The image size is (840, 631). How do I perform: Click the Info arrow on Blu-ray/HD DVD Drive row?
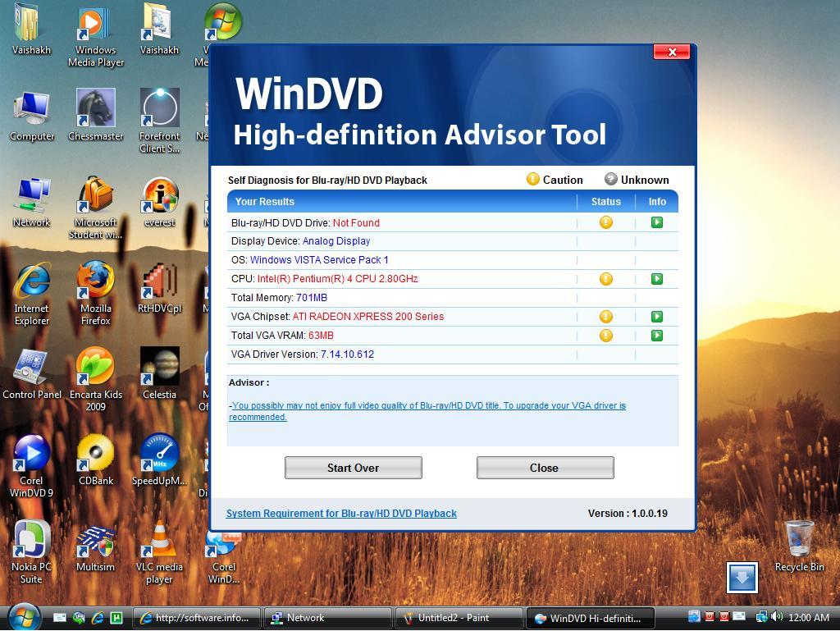click(656, 222)
